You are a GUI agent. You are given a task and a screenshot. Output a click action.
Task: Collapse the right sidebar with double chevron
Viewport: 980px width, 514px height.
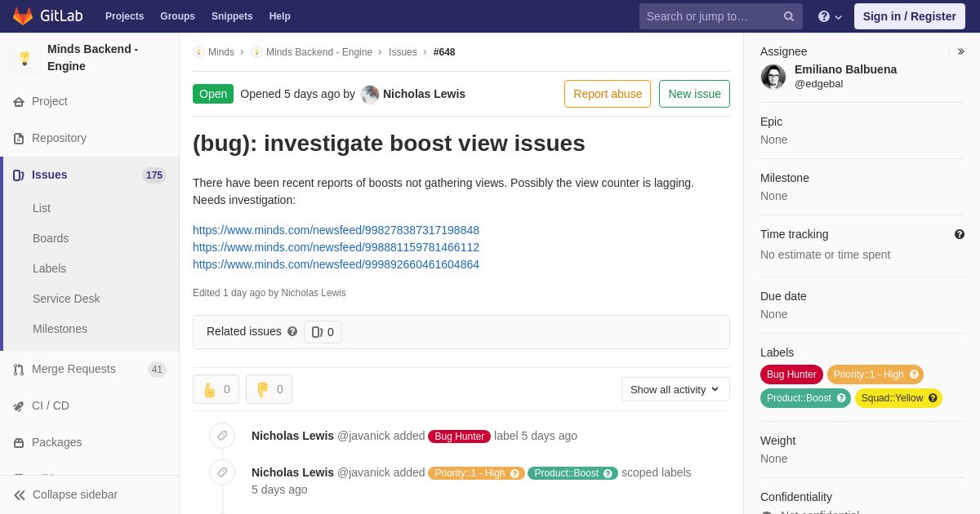(x=960, y=51)
